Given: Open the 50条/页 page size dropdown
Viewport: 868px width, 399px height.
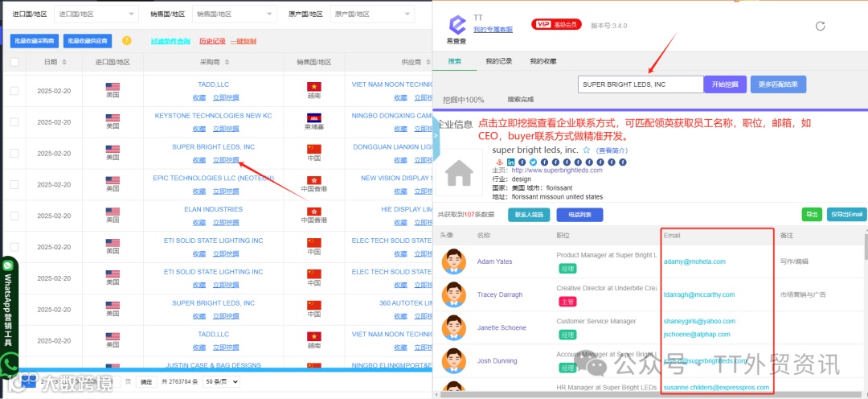Looking at the screenshot, I should (x=222, y=381).
